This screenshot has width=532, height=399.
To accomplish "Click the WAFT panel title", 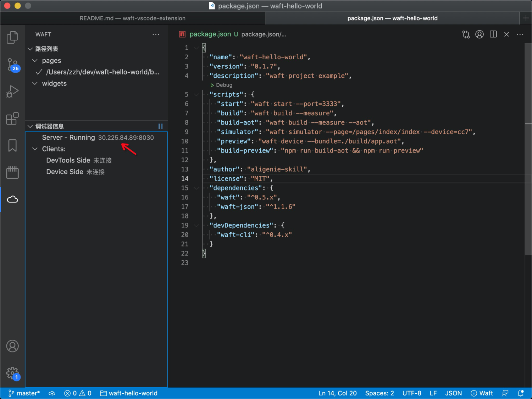I will click(43, 34).
